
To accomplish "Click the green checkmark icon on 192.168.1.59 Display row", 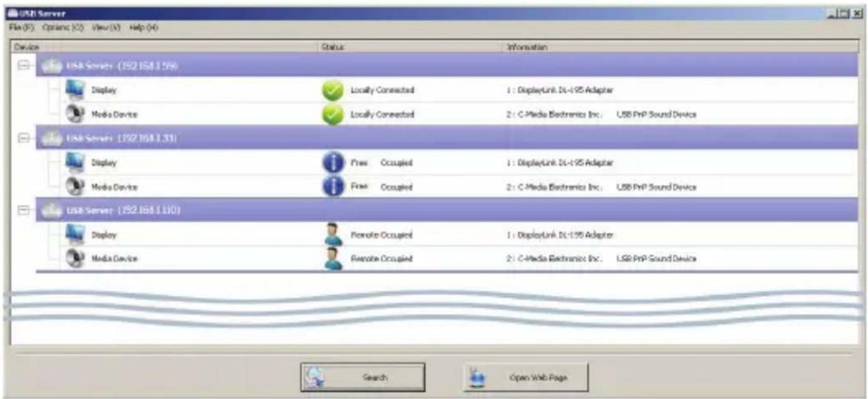I will pos(332,90).
